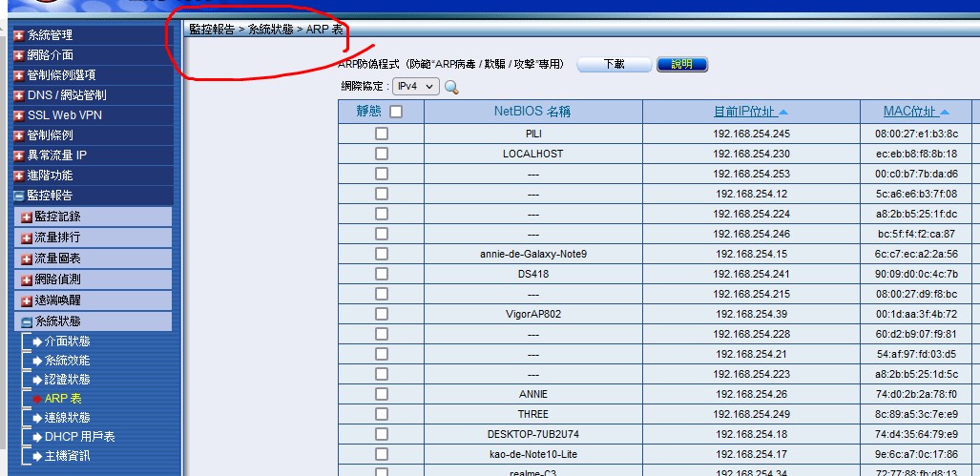Screen dimensions: 980x476
Task: Click the arrow icon beside 介面狀態
Action: point(37,341)
